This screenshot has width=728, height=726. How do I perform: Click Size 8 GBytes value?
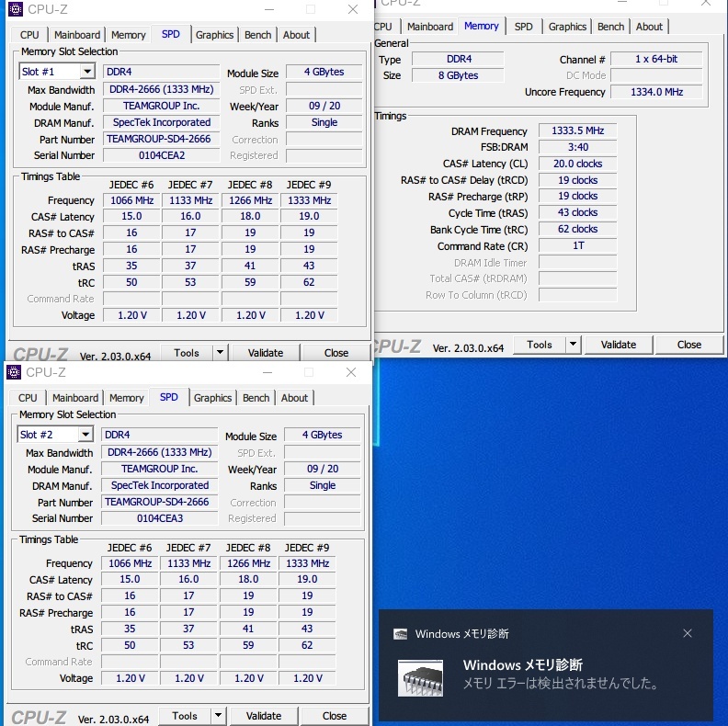tap(458, 75)
